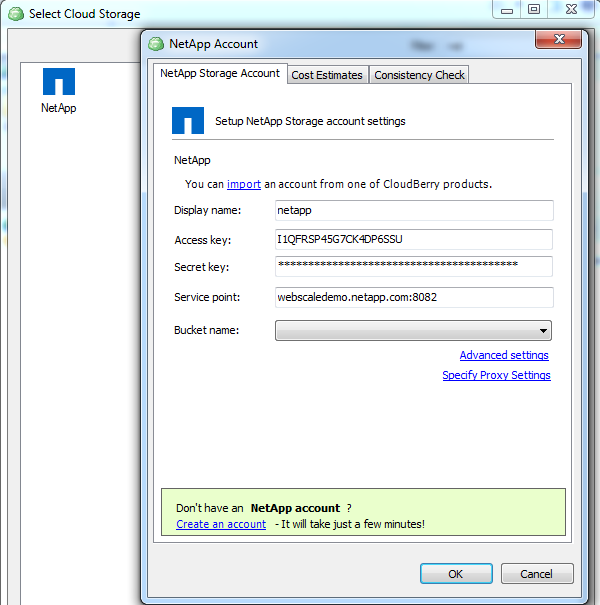
Task: Open the Advanced settings link
Action: [504, 355]
